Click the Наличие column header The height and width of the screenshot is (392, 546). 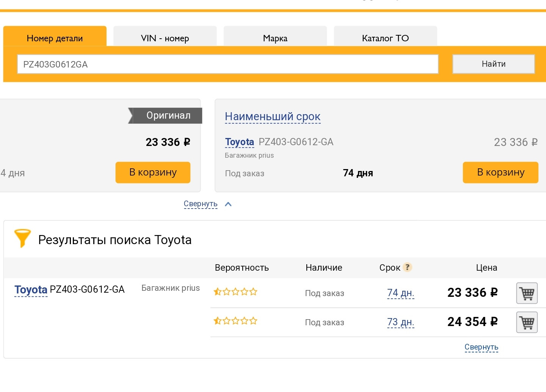(324, 268)
